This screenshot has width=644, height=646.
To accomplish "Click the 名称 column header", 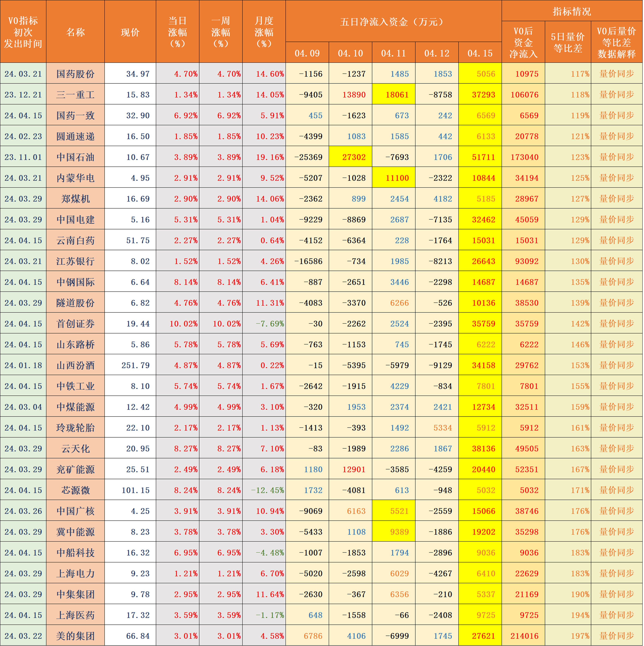I will 76,32.
